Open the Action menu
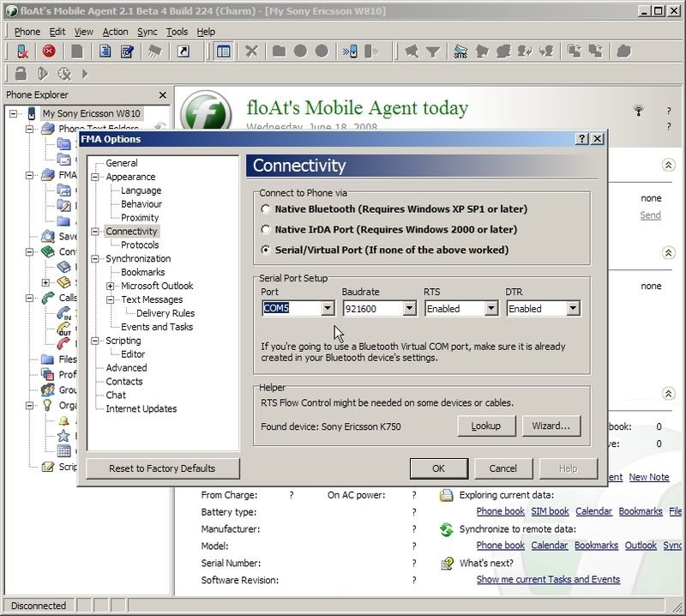This screenshot has width=686, height=616. (115, 32)
